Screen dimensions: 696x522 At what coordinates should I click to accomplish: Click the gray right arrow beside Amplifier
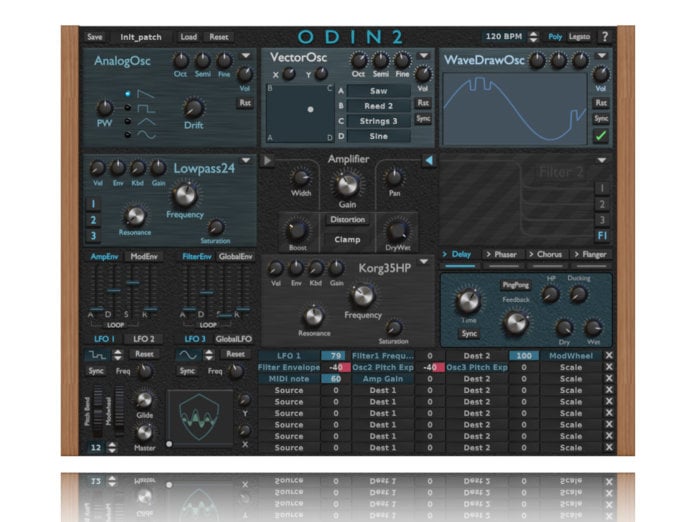click(x=268, y=160)
